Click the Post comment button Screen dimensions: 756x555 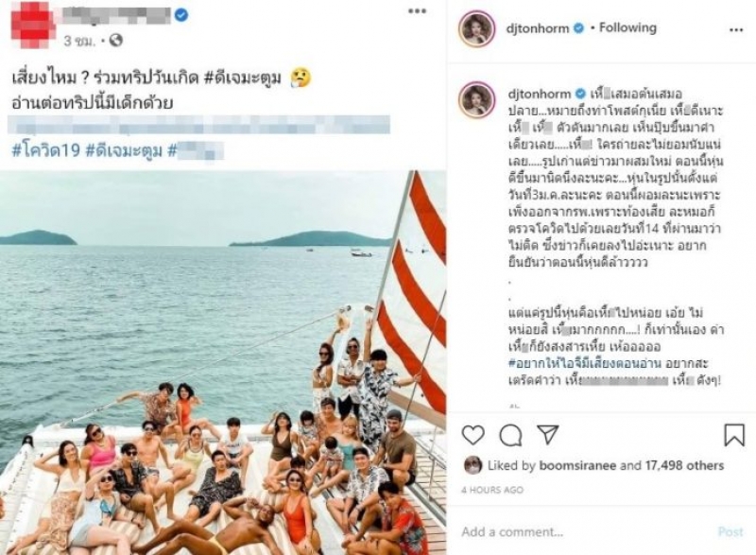click(730, 531)
